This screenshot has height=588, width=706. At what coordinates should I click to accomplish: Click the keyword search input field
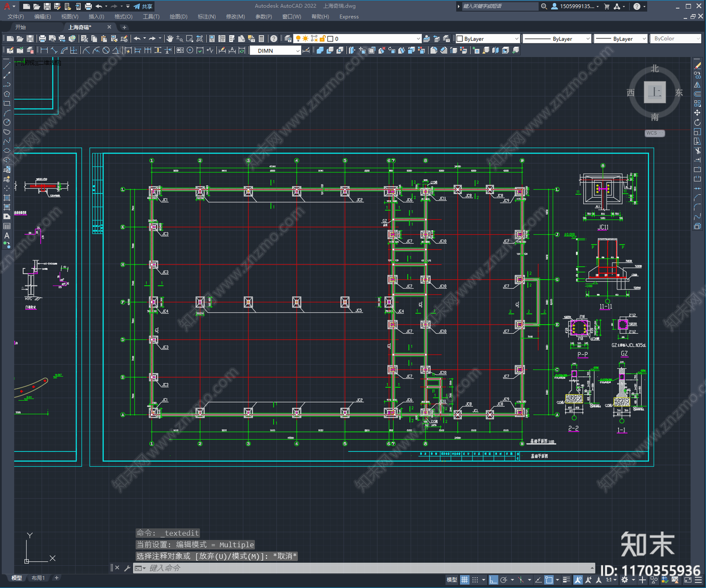tap(500, 6)
